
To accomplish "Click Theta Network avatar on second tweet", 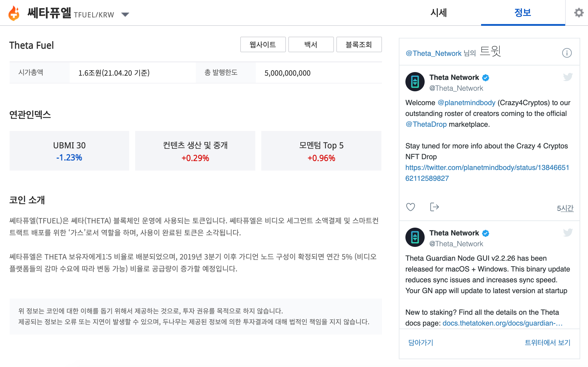I will (x=415, y=237).
